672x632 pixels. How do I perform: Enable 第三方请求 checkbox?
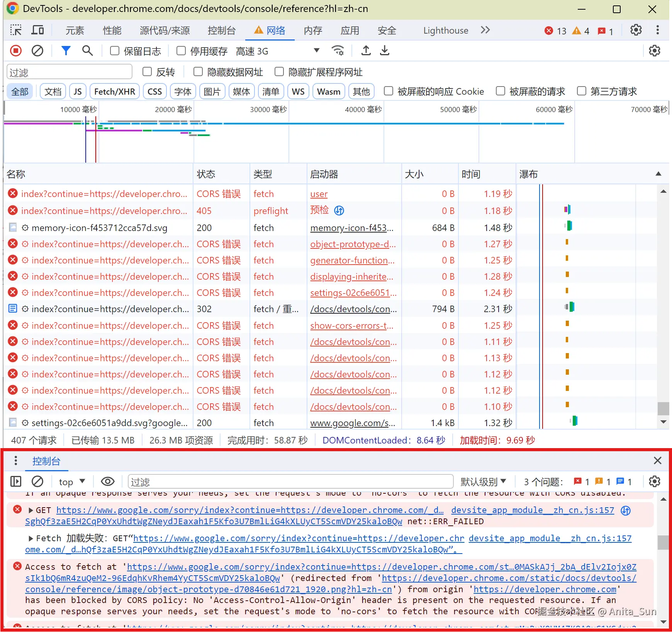coord(582,91)
